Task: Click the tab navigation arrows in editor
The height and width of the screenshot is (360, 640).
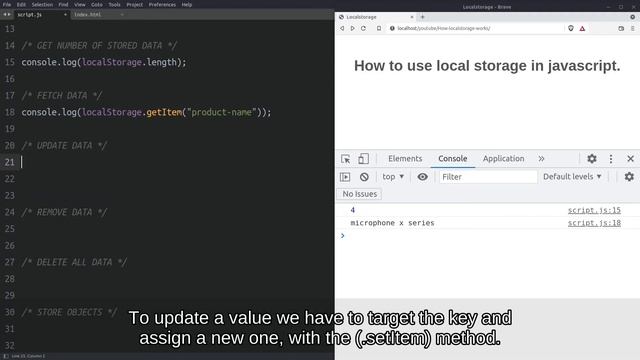Action: [7, 15]
